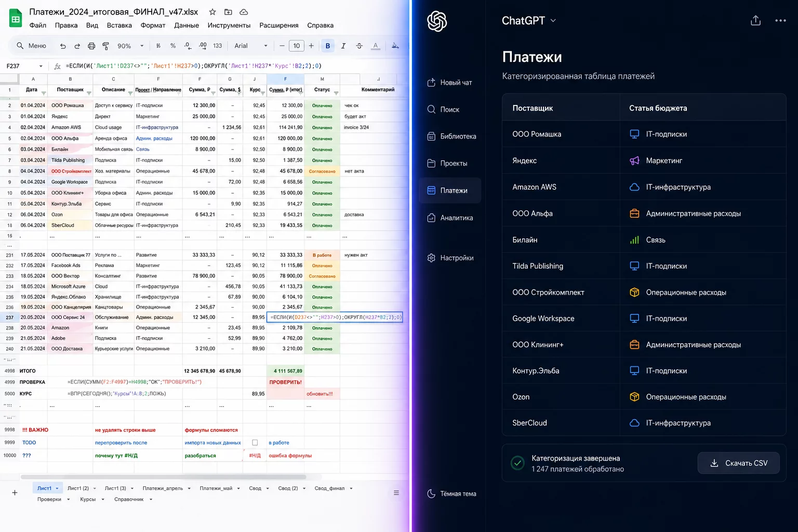Click the increase decimal places icon
This screenshot has height=532, width=798.
203,46
